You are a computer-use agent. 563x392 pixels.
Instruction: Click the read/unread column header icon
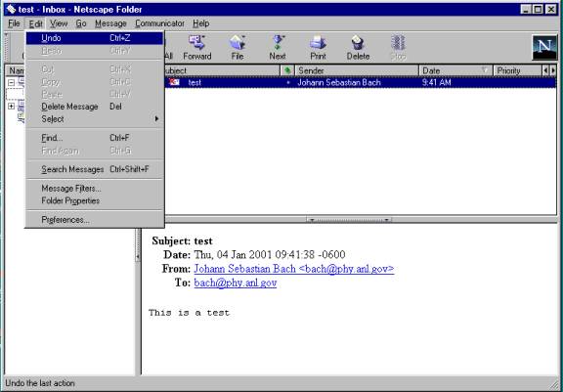[287, 70]
